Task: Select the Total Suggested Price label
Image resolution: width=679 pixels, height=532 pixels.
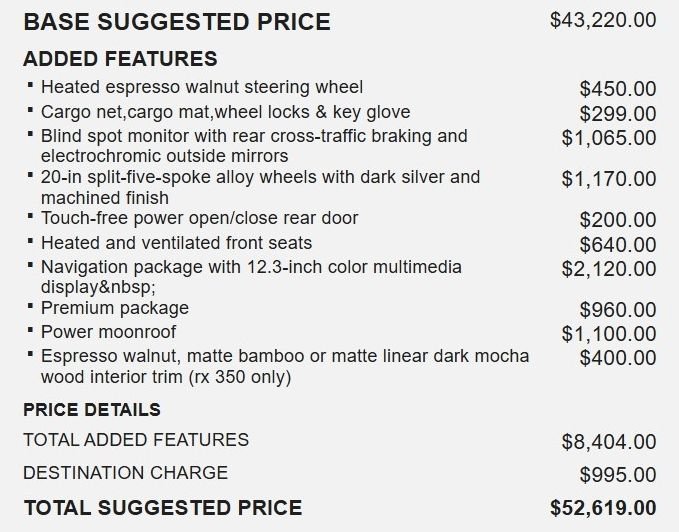Action: (163, 508)
